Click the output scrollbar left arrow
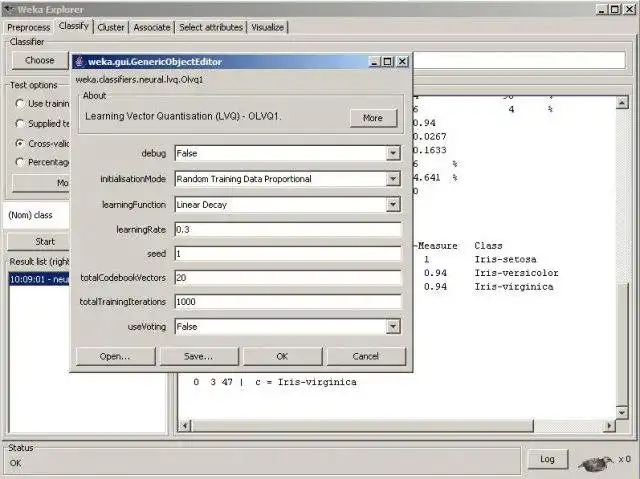The height and width of the screenshot is (479, 640). (185, 426)
